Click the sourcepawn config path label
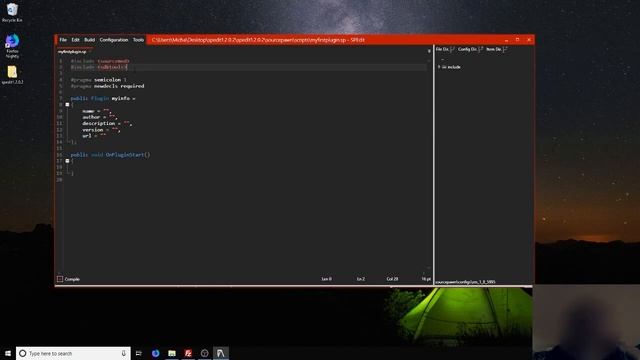640x360 pixels. coord(465,282)
